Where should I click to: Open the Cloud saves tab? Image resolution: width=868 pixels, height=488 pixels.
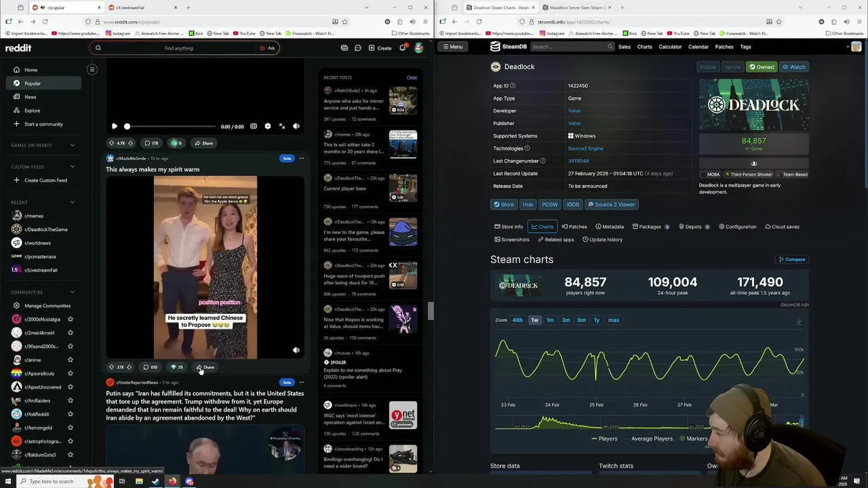[x=782, y=226]
